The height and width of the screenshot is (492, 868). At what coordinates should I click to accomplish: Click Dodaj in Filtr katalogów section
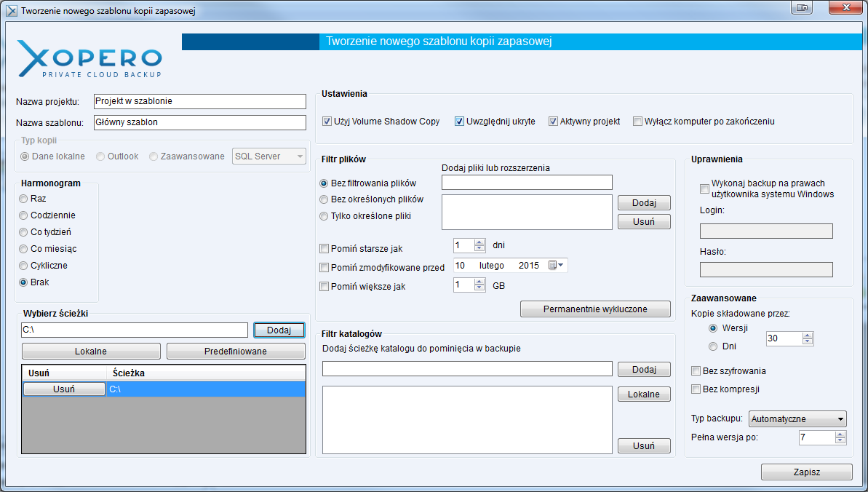644,370
